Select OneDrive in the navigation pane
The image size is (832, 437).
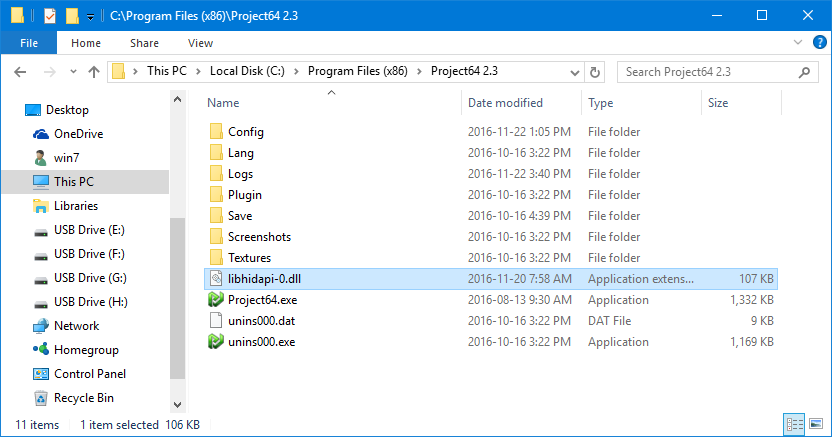[x=79, y=134]
